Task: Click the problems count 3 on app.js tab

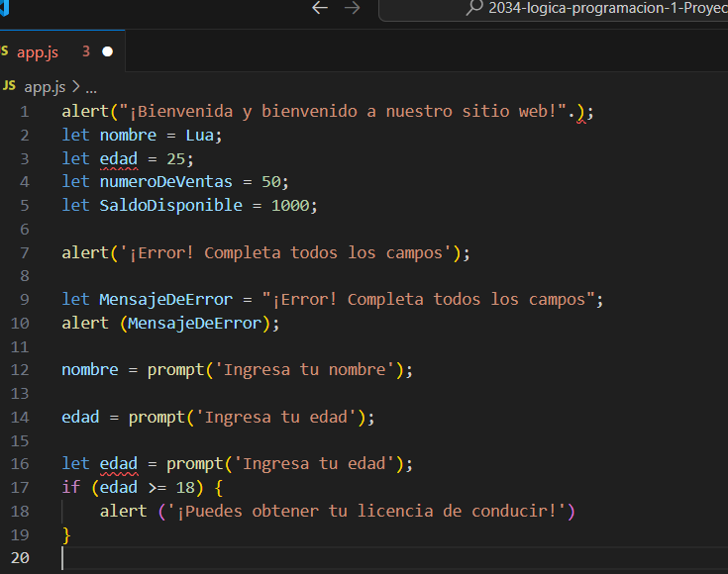Action: point(86,51)
